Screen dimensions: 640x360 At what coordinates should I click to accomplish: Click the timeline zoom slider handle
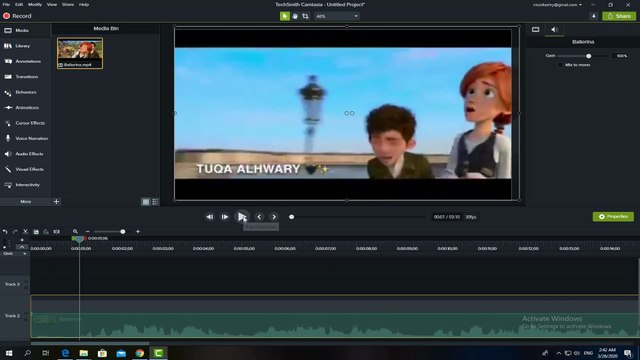tap(122, 232)
